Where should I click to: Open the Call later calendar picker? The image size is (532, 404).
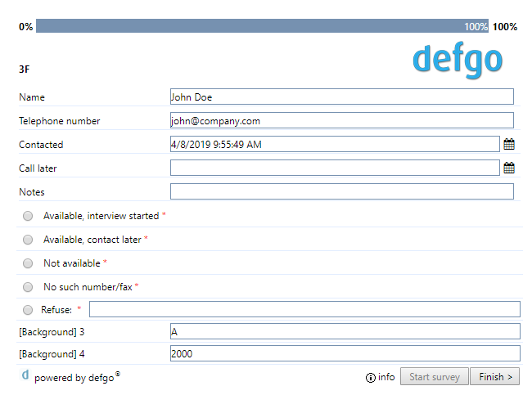coord(508,168)
